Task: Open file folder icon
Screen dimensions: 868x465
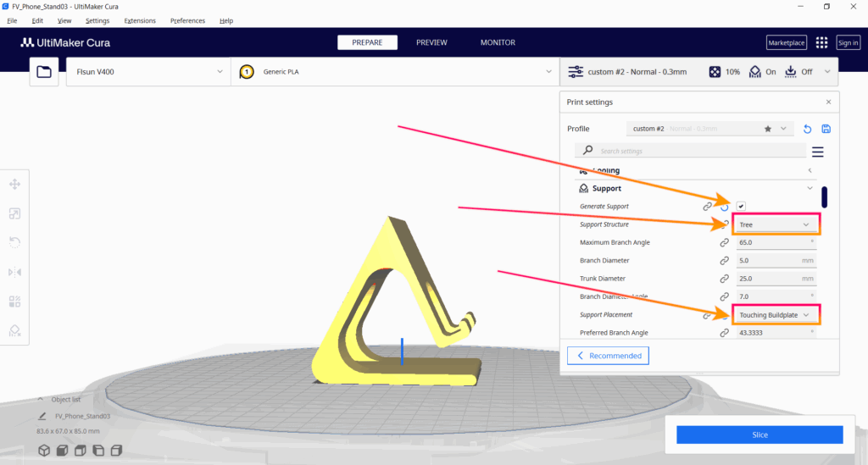Action: click(x=44, y=72)
